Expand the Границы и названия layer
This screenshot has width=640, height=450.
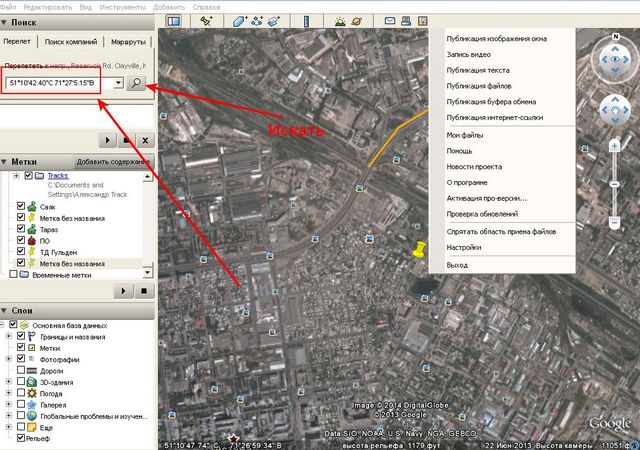[9, 336]
